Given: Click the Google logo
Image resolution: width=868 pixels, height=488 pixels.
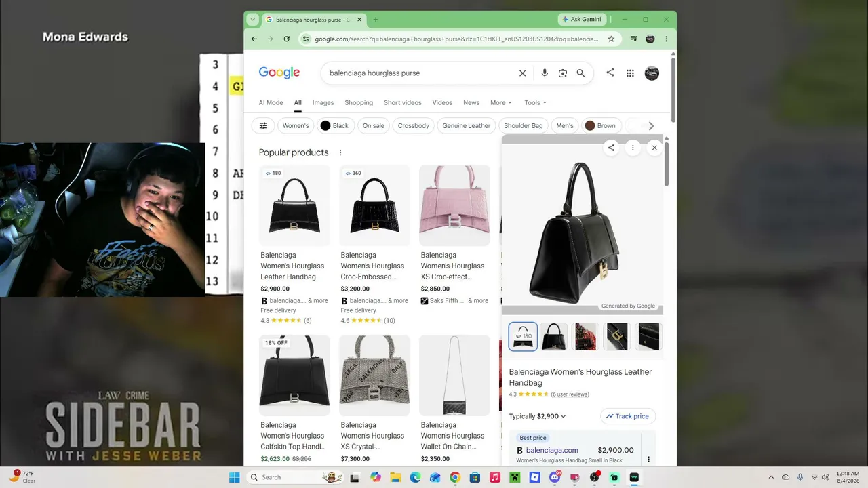Looking at the screenshot, I should [x=279, y=73].
